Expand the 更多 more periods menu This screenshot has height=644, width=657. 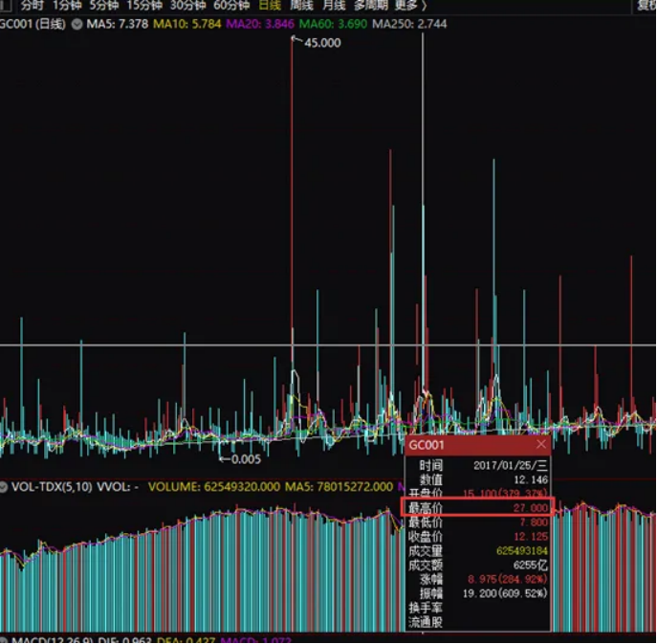point(409,5)
